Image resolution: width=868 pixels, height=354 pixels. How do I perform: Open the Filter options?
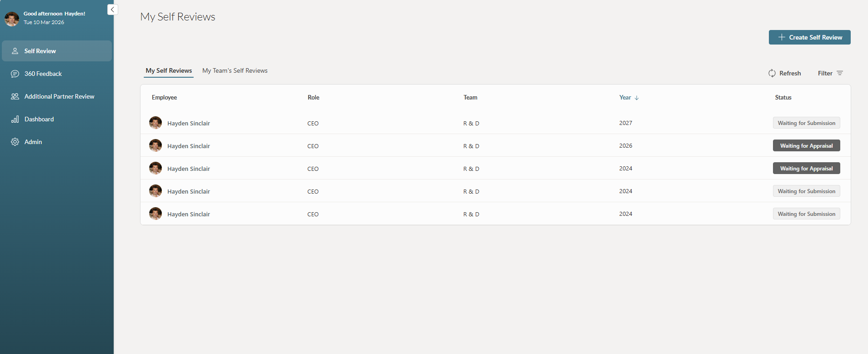pos(830,73)
